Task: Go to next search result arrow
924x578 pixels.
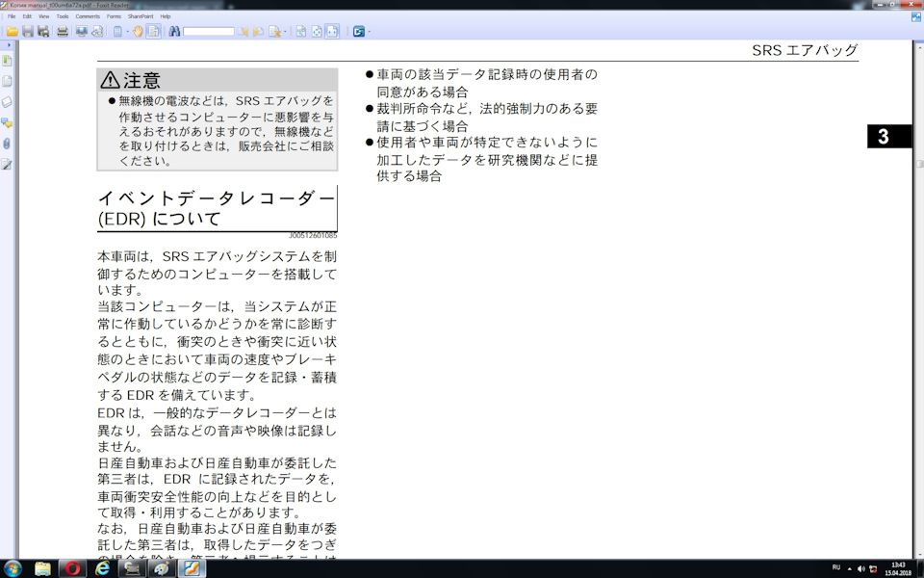Action: [258, 31]
